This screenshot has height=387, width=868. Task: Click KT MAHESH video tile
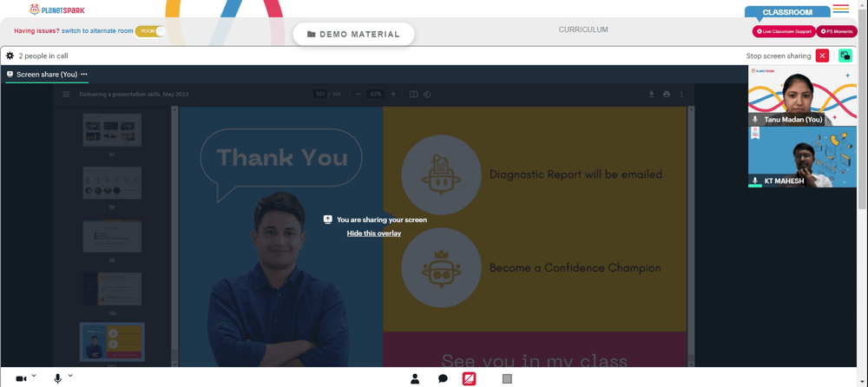(x=803, y=157)
